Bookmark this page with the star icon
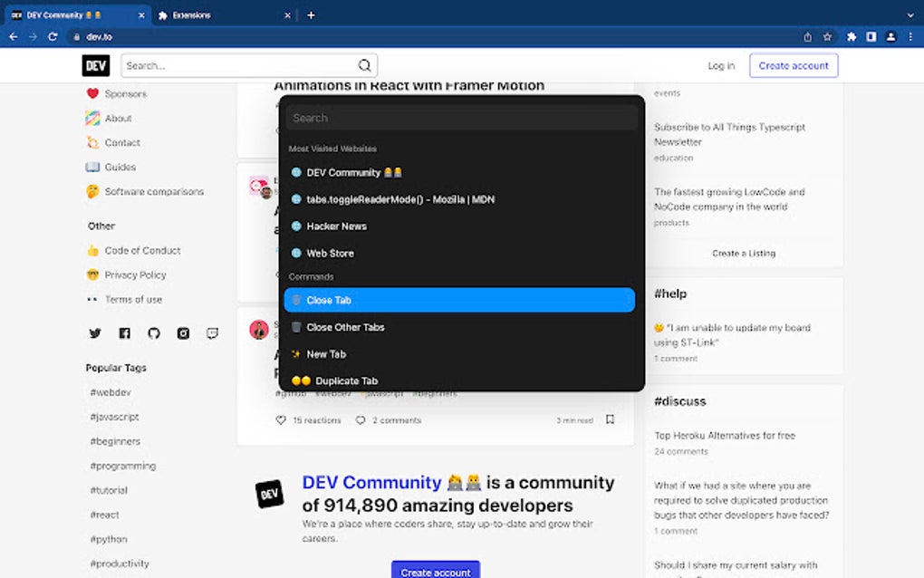Image resolution: width=924 pixels, height=578 pixels. 827,36
